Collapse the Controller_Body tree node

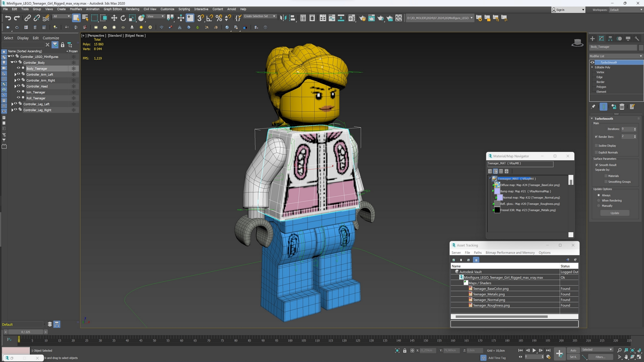(x=12, y=62)
